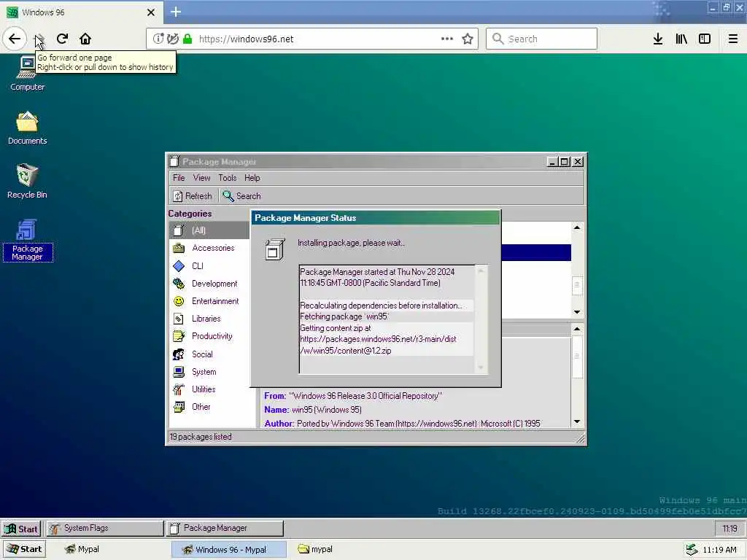Click host system tray network icon
747x560 pixels.
tap(692, 550)
